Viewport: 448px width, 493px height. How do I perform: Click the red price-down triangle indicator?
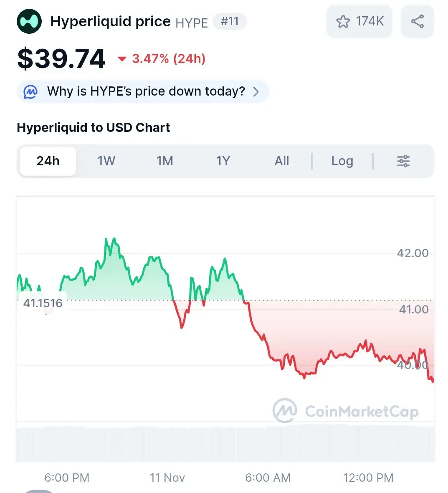pyautogui.click(x=122, y=59)
